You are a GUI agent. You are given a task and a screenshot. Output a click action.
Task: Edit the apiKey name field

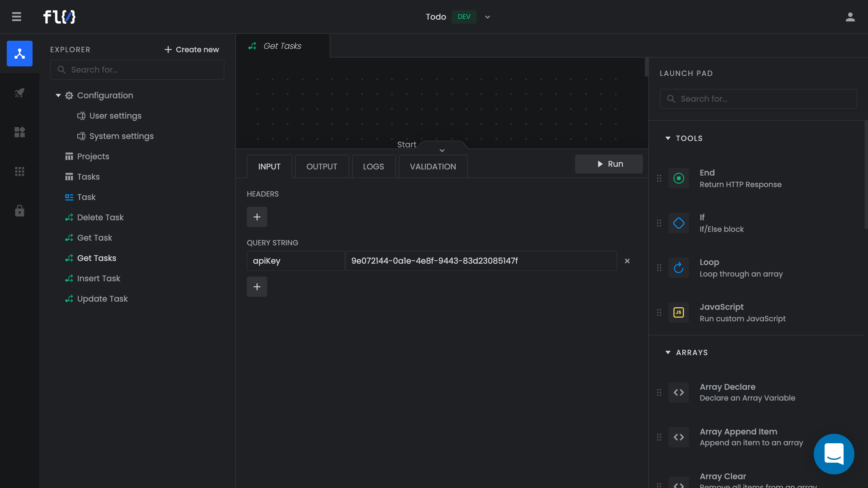click(x=296, y=261)
